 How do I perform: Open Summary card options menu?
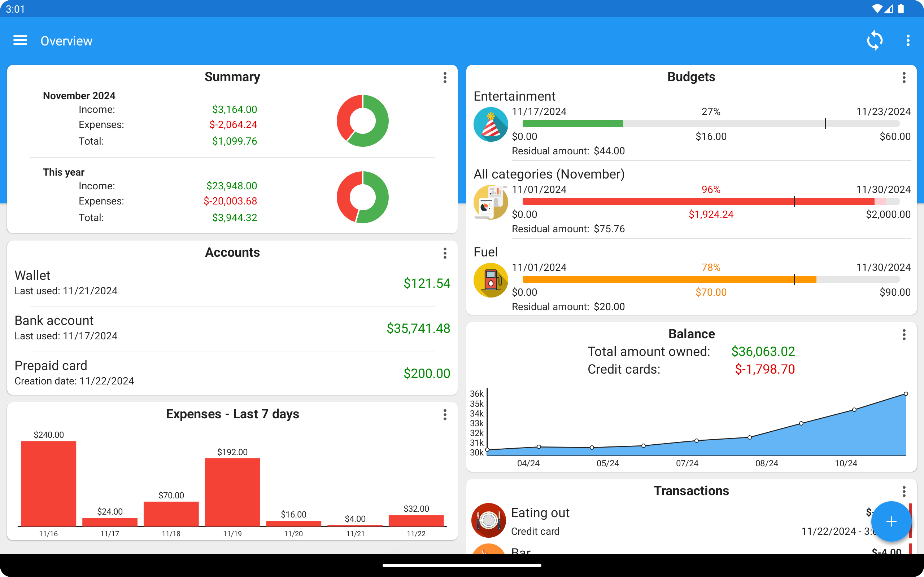[445, 78]
